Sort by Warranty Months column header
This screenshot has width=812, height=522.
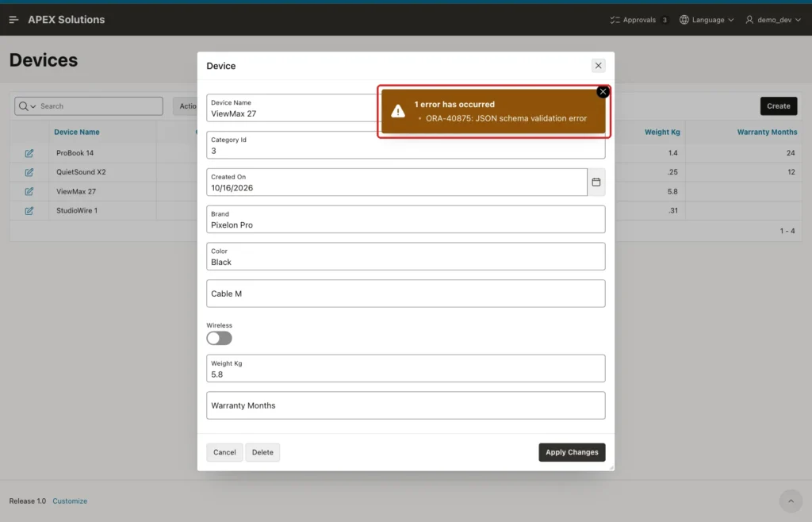tap(767, 132)
